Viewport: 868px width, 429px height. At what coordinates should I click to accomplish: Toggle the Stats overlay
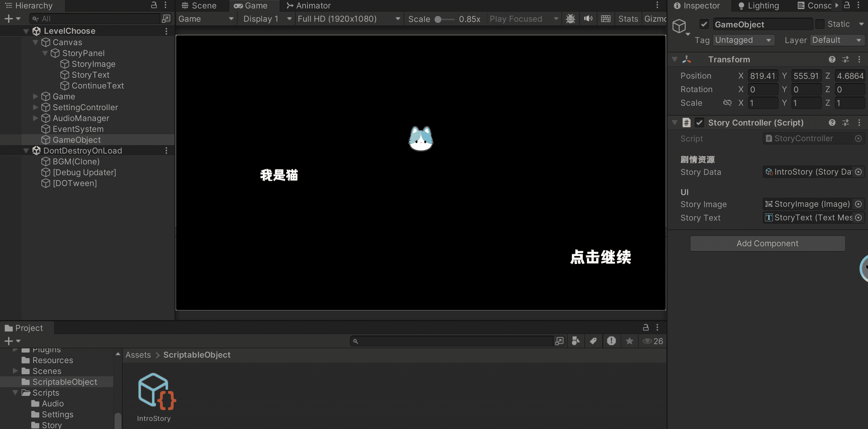tap(628, 19)
